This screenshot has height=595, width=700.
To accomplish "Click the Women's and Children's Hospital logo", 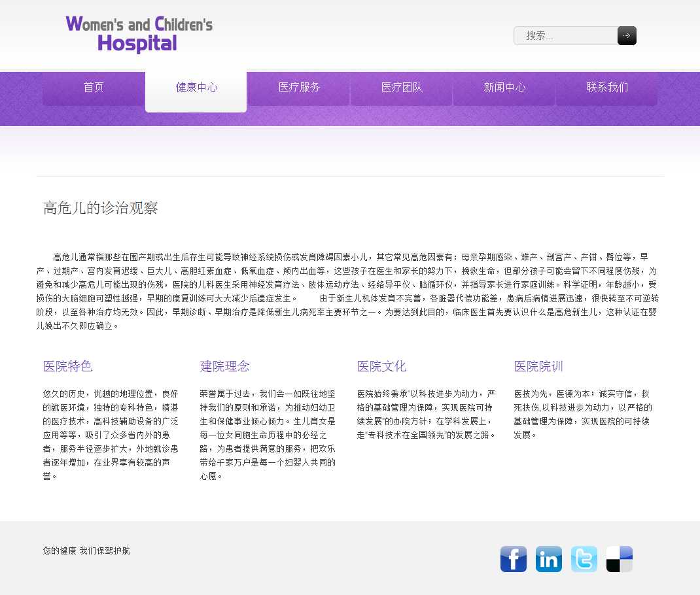I will click(x=139, y=34).
